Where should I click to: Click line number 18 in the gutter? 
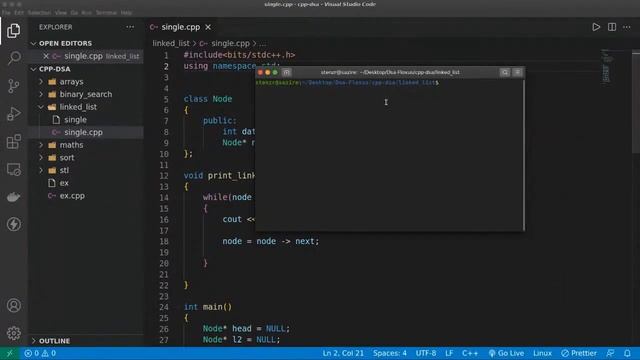tap(164, 242)
